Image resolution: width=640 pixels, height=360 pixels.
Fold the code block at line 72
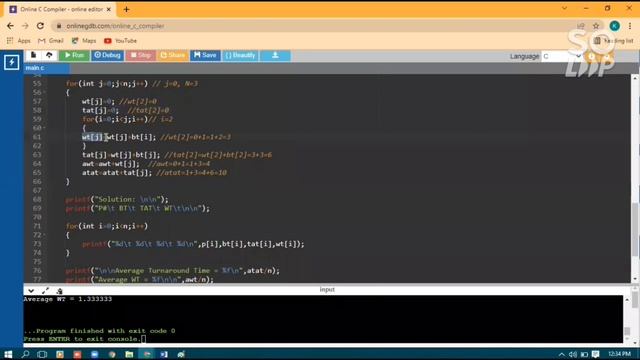pos(44,235)
